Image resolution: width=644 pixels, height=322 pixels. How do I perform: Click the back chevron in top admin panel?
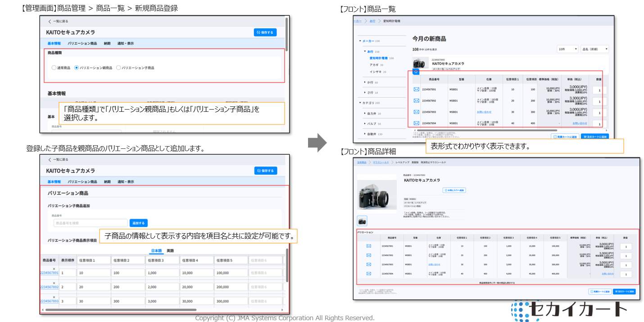(x=50, y=21)
